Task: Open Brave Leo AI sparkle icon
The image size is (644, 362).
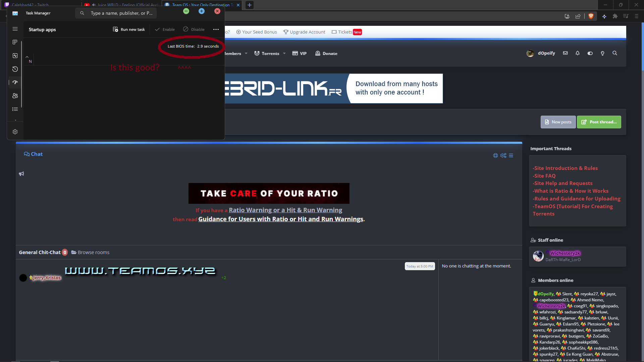Action: pos(604,16)
